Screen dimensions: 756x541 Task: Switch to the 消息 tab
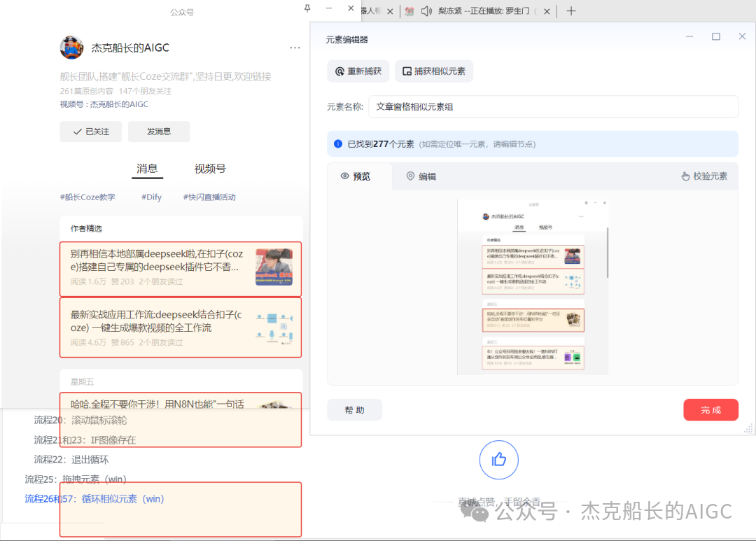(147, 169)
